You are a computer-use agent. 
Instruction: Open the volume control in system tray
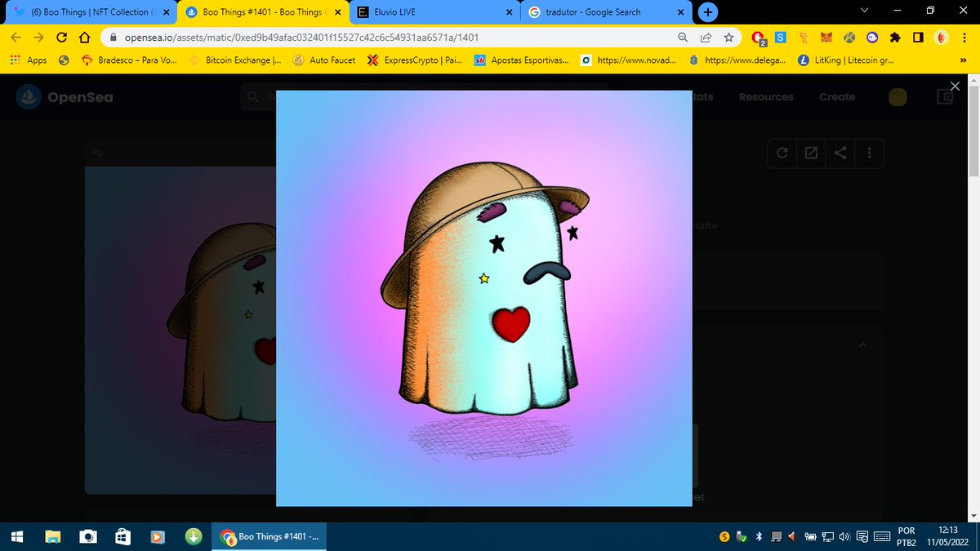pos(844,536)
